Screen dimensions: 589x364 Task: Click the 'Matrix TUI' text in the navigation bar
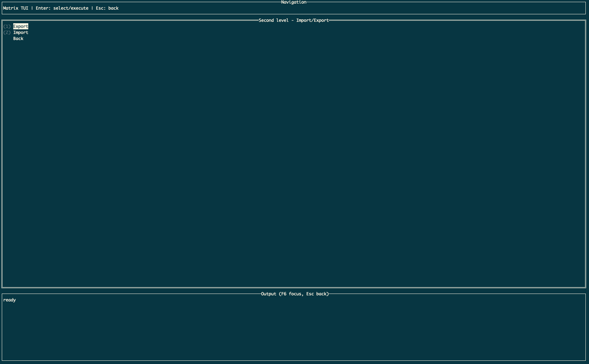(16, 8)
